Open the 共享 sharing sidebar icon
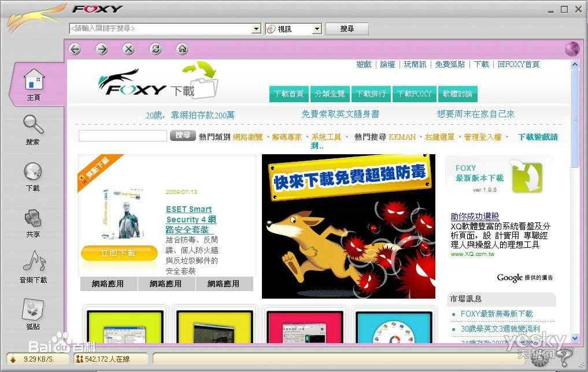The image size is (588, 372). (33, 222)
